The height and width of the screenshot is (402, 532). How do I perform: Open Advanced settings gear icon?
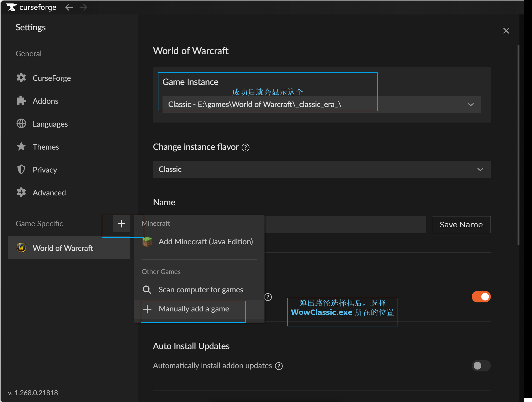coord(21,192)
